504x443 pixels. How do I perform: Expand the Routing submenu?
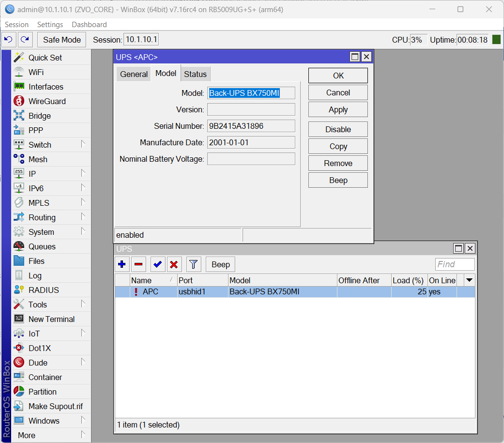(83, 217)
